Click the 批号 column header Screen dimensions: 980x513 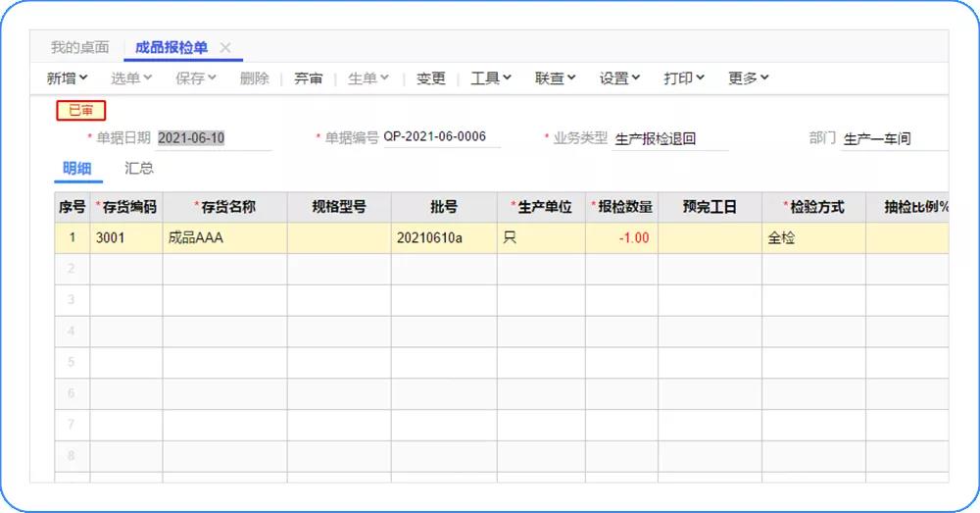click(x=444, y=207)
